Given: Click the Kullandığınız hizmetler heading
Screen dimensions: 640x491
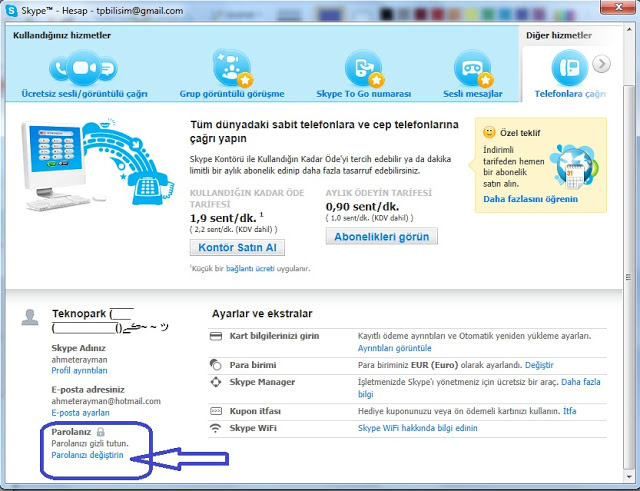Looking at the screenshot, I should coord(62,36).
